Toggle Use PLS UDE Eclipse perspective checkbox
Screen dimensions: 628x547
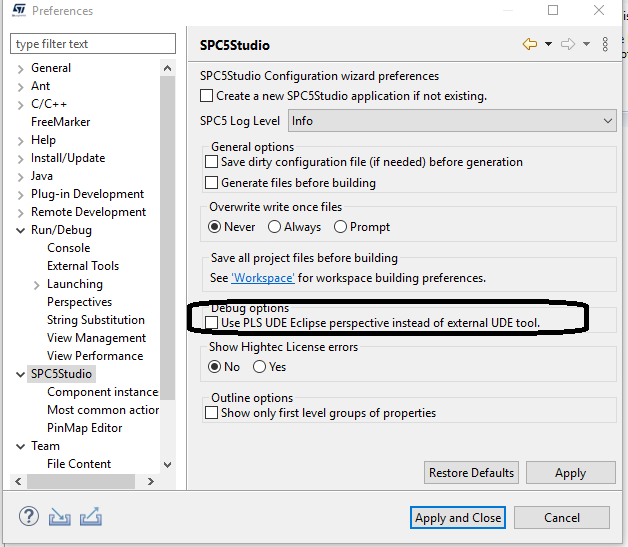(x=211, y=322)
